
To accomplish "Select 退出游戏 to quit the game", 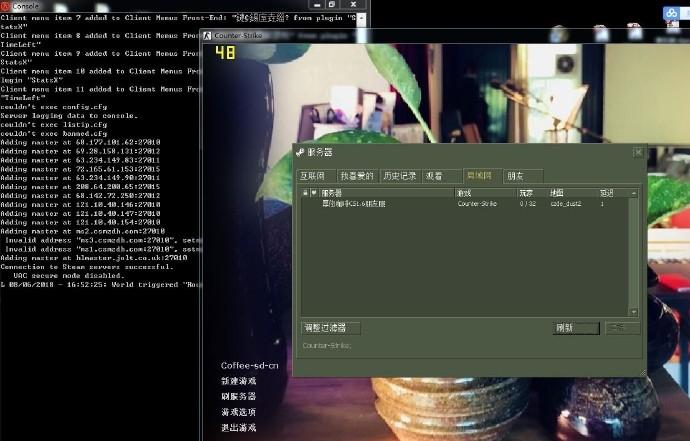I will coord(239,428).
